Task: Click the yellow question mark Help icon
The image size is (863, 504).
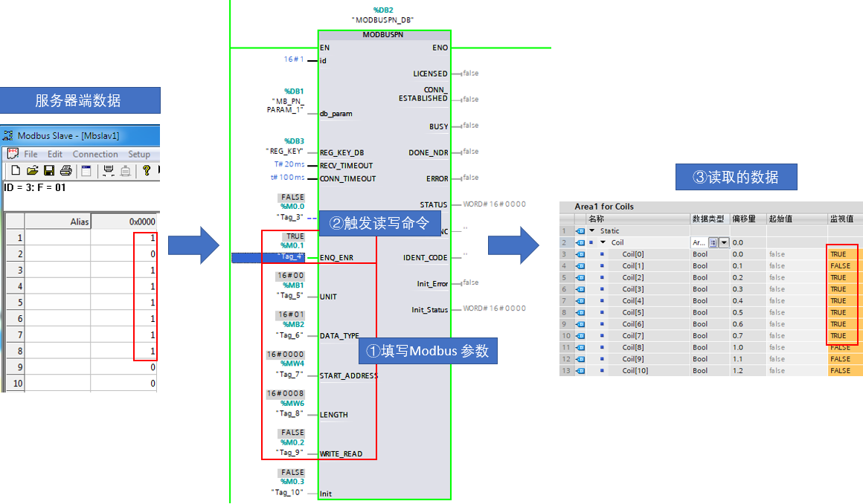Action: click(x=147, y=170)
